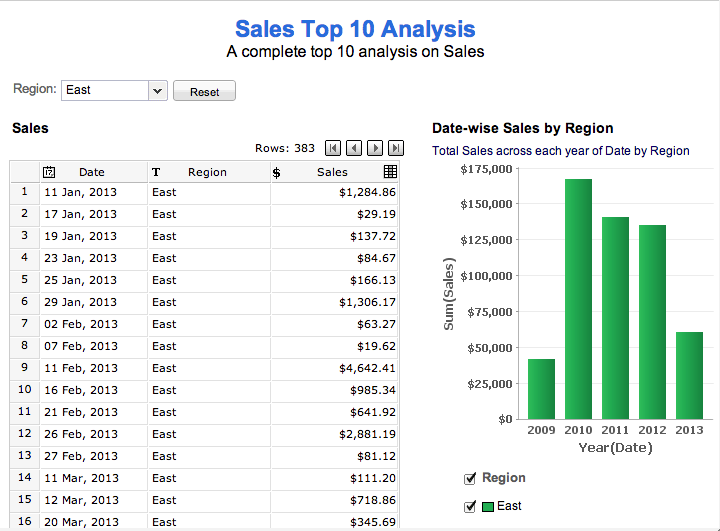Click the Region column header
This screenshot has width=720, height=531.
coord(207,172)
